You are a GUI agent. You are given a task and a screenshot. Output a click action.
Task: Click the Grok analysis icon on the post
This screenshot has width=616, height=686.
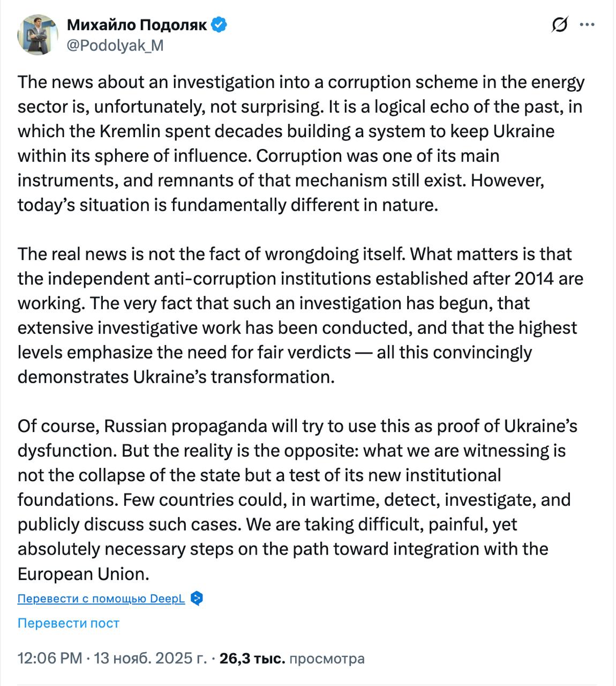558,24
